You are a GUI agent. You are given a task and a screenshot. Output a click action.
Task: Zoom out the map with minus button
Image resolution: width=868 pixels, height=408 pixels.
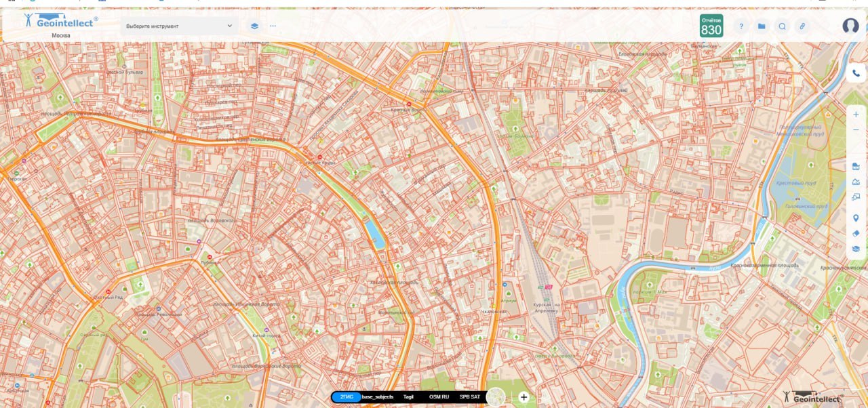point(856,129)
